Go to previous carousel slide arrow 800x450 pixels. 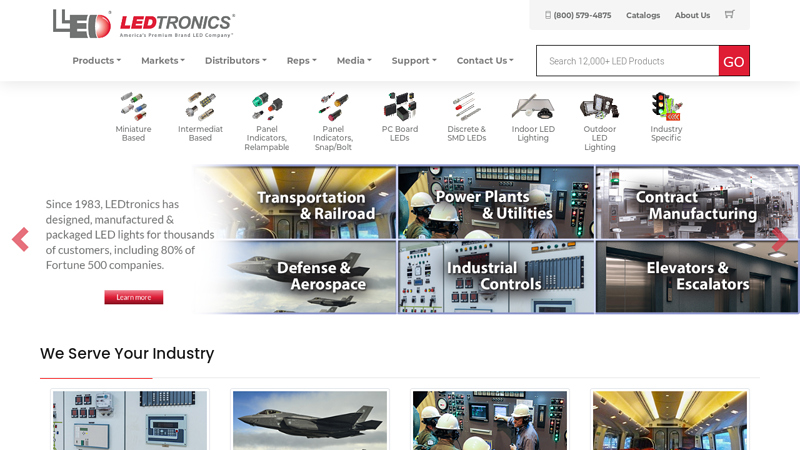(20, 239)
